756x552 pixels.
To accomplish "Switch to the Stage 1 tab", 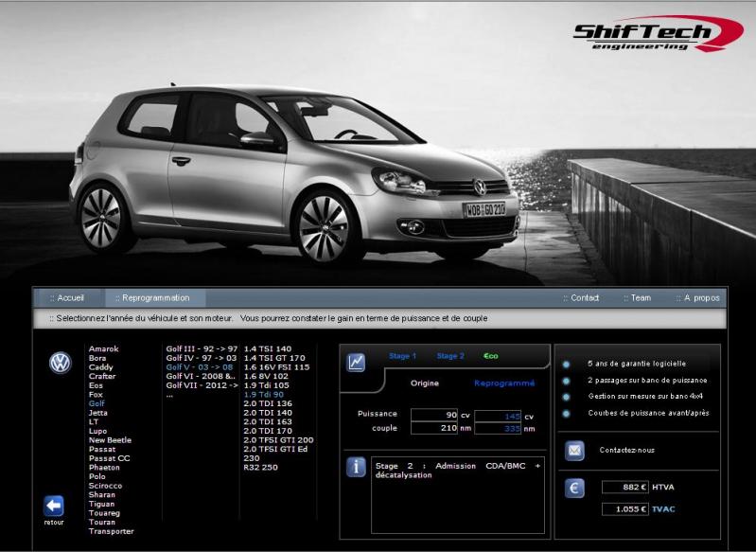I will [x=402, y=356].
